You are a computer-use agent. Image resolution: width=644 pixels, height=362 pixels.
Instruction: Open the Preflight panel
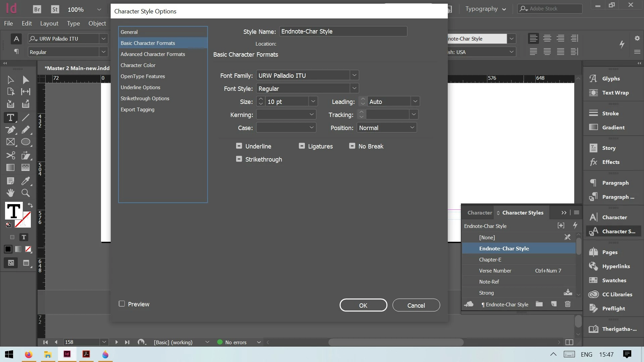tap(613, 308)
